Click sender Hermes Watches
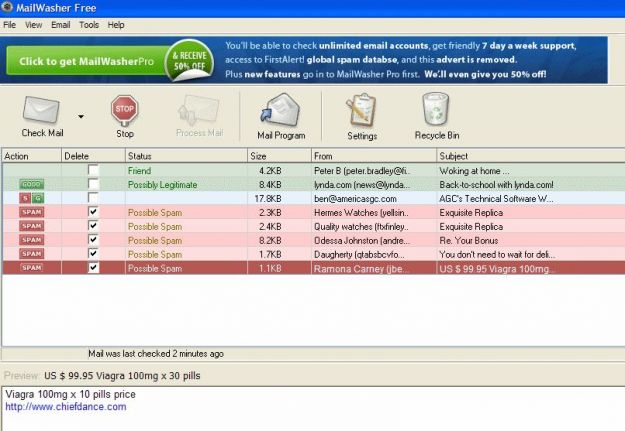Viewport: 625px width, 431px height. click(x=361, y=213)
